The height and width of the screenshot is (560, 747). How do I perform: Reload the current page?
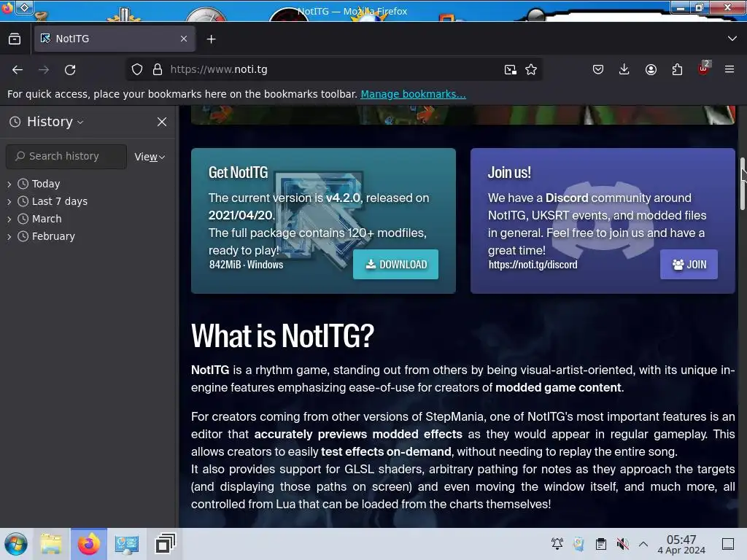70,70
